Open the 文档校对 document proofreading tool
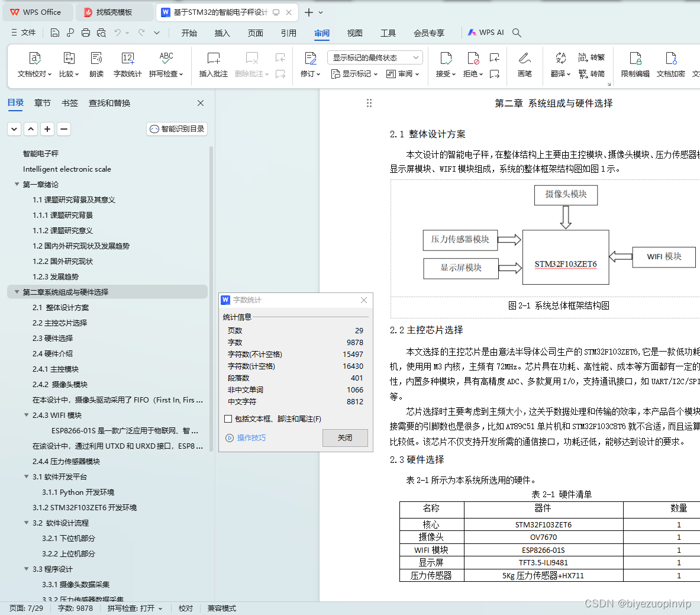Viewport: 700px width, 615px height. [35, 65]
